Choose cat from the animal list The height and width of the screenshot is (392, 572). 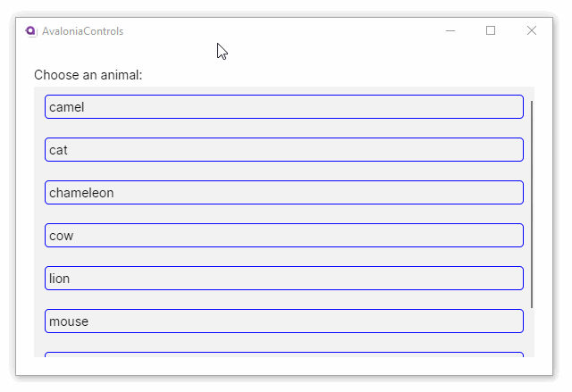[283, 150]
